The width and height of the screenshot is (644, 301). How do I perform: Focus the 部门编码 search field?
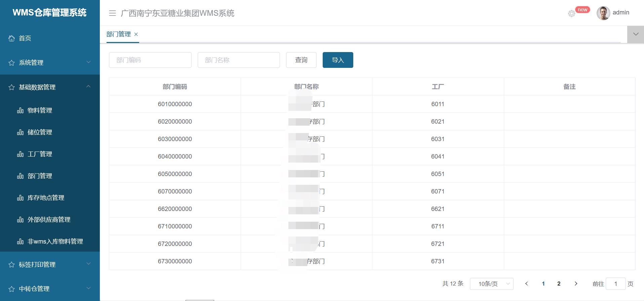(x=150, y=60)
